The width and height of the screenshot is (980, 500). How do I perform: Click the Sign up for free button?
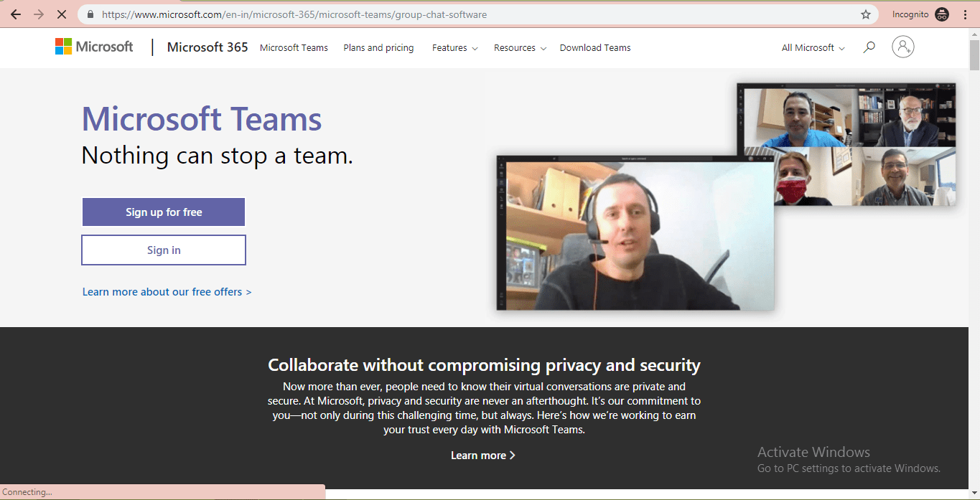164,212
